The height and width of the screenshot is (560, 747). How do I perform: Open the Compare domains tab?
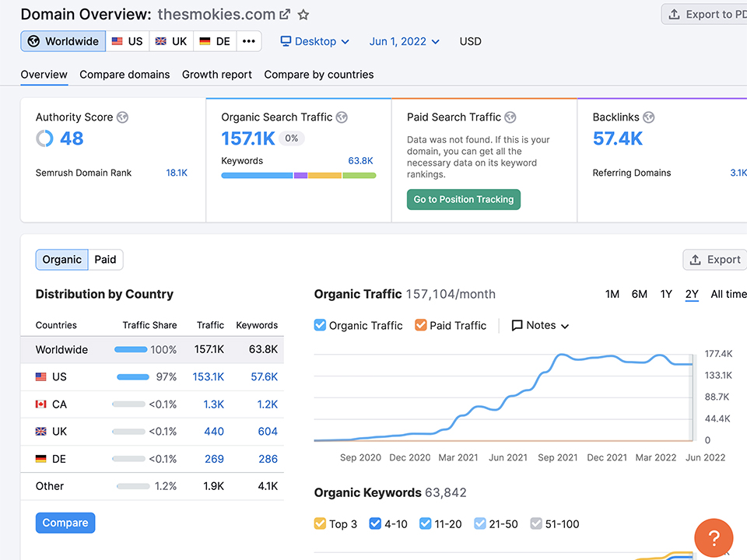124,75
